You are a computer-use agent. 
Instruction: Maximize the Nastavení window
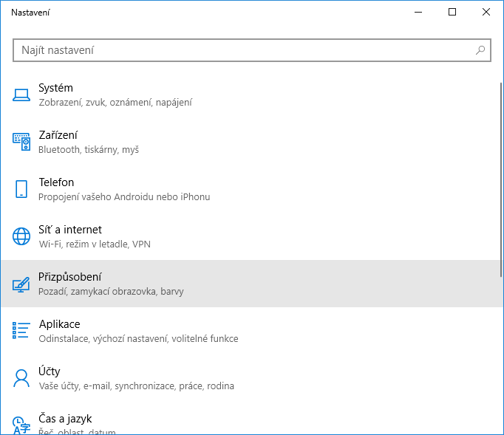[x=452, y=13]
